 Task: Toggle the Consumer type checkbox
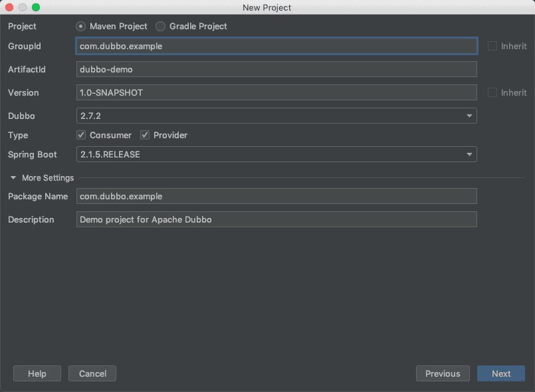[81, 135]
